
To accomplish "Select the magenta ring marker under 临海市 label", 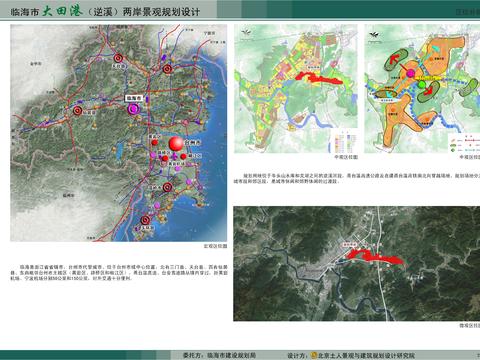I will [134, 108].
